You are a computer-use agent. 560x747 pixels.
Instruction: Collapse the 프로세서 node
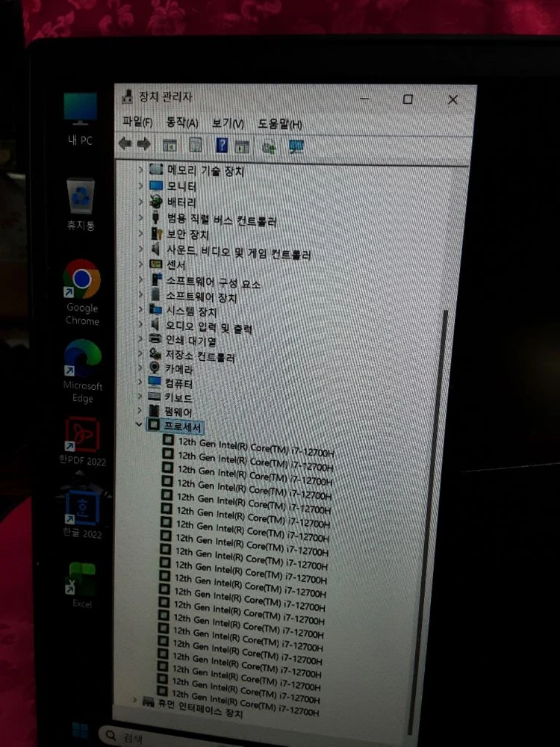139,424
